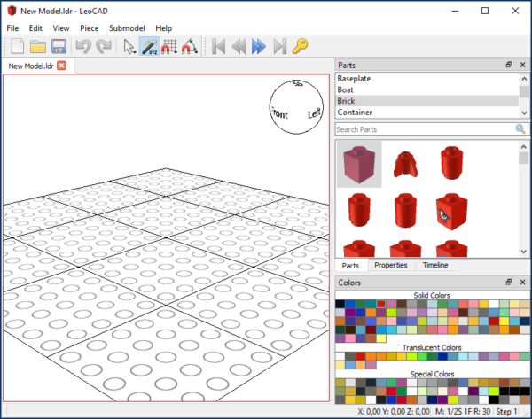This screenshot has height=419, width=532.
Task: Open dropdown arrow of angle snap
Action: click(x=196, y=52)
